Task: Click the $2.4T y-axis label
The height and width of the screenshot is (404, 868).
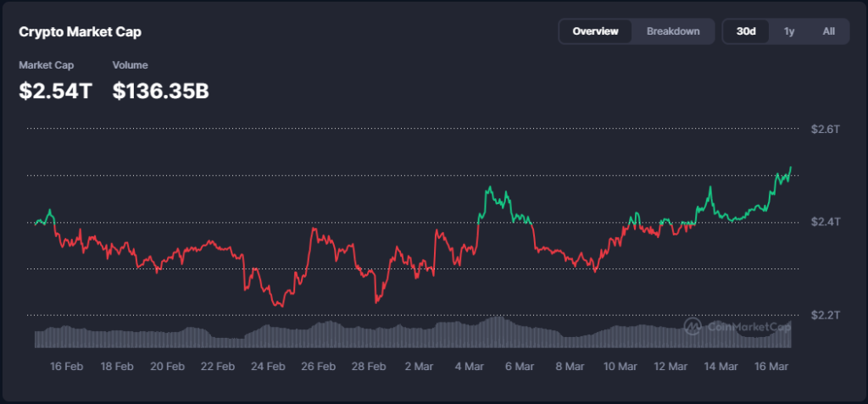Action: click(x=825, y=222)
